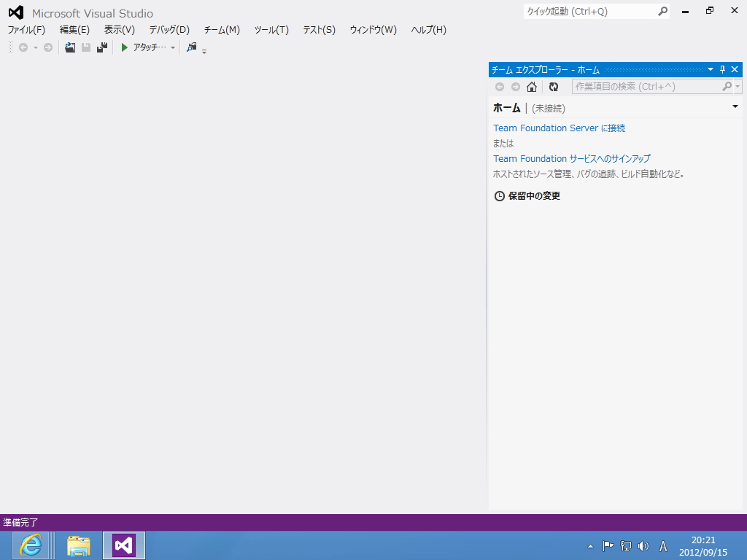Click the Save toolbar icon
This screenshot has height=560, width=747.
[x=86, y=47]
